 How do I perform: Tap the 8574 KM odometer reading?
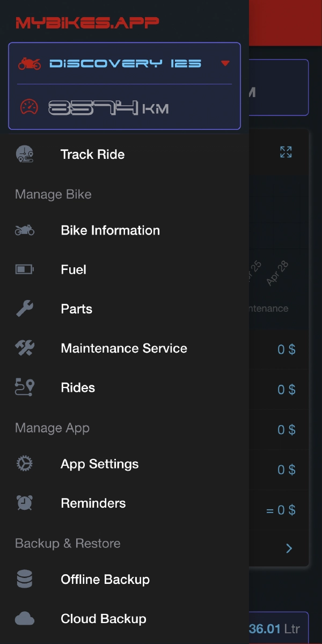(108, 108)
